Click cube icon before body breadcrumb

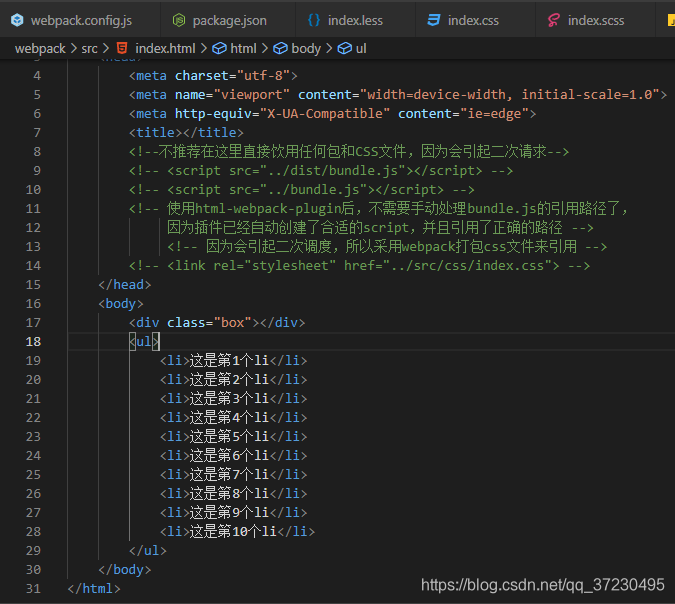[x=280, y=48]
